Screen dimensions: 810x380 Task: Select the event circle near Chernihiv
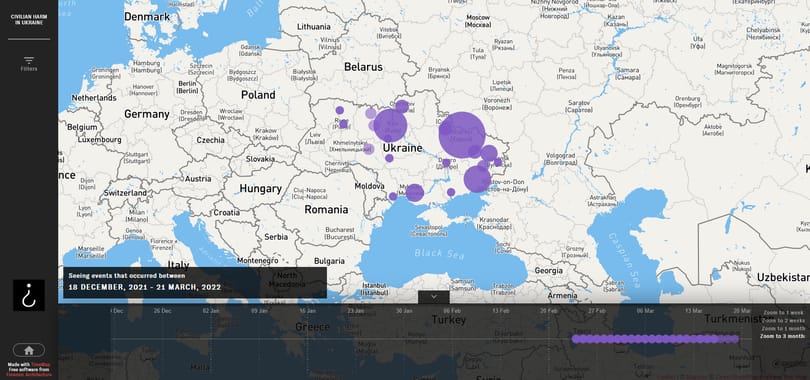coord(402,106)
